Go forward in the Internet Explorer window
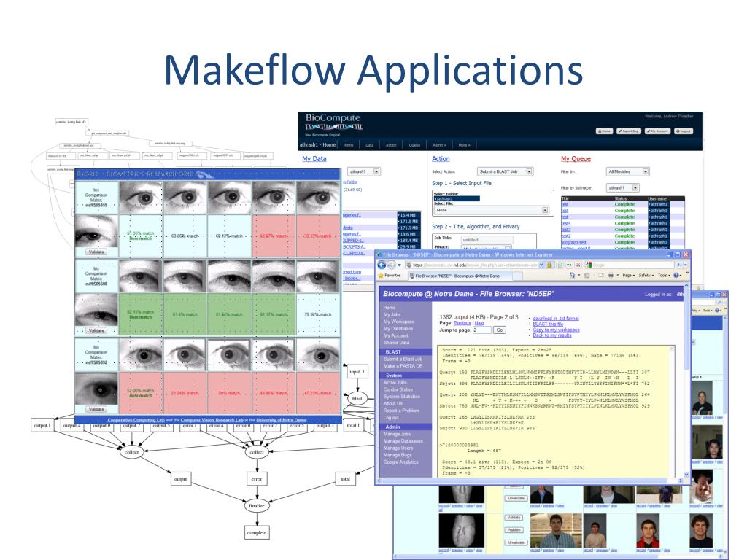 click(391, 265)
